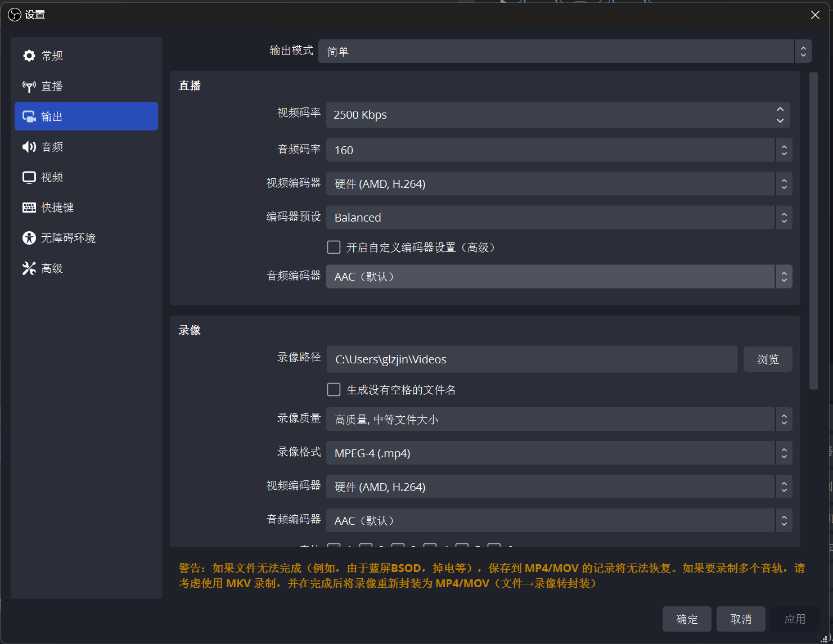Image resolution: width=833 pixels, height=644 pixels.
Task: Click the vertical scrollbar of settings panel
Action: pyautogui.click(x=813, y=231)
